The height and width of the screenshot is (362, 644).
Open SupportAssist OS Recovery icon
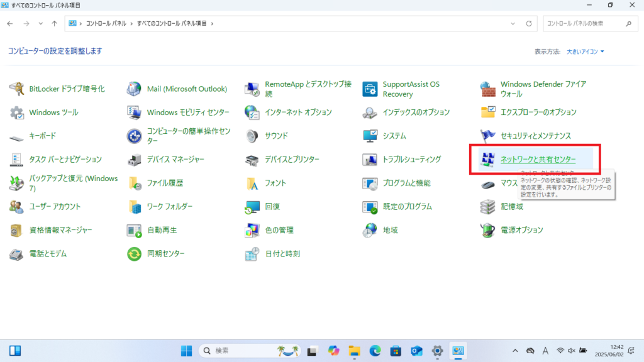click(x=370, y=89)
